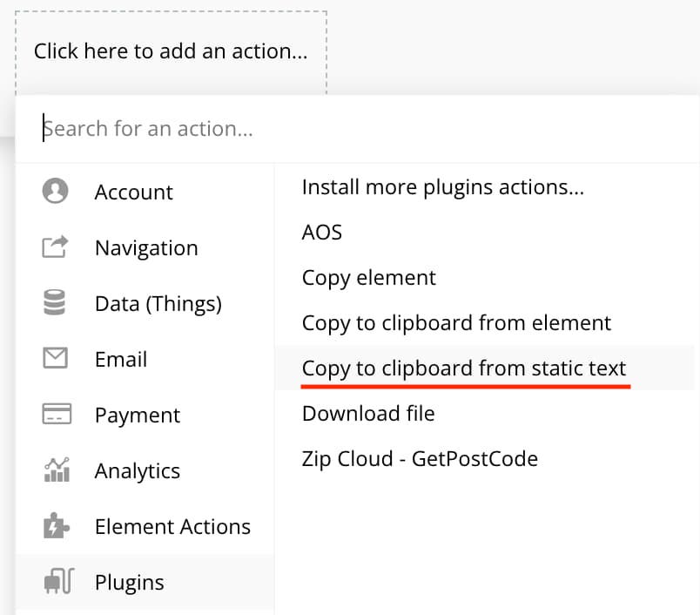Click the Account person icon

pos(56,191)
